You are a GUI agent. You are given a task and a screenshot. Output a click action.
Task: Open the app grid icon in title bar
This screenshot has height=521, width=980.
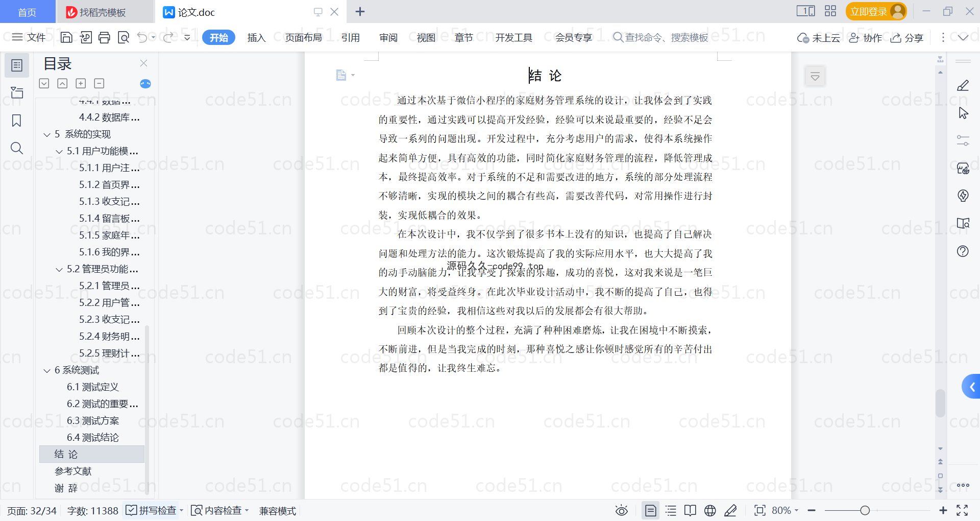coord(830,11)
